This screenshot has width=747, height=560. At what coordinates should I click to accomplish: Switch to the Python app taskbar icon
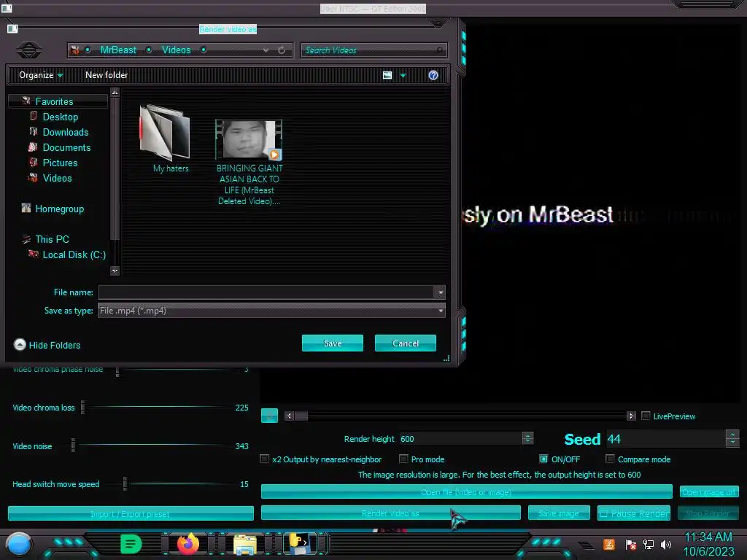pyautogui.click(x=299, y=543)
